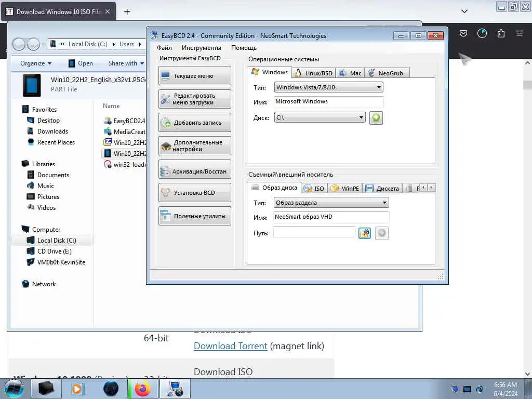Click the green add entry icon beside Диск
Image resolution: width=532 pixels, height=399 pixels.
point(376,118)
